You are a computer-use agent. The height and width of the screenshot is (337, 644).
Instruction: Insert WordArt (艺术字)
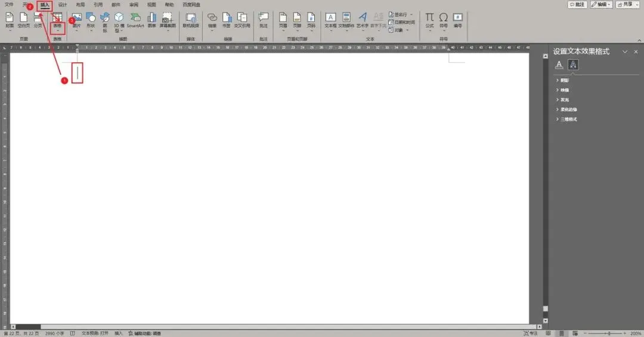click(363, 21)
